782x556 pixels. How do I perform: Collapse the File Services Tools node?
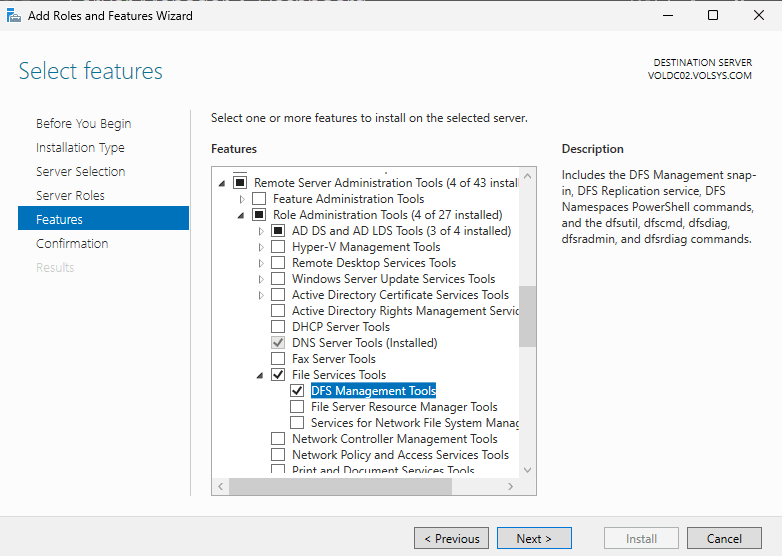[x=261, y=375]
